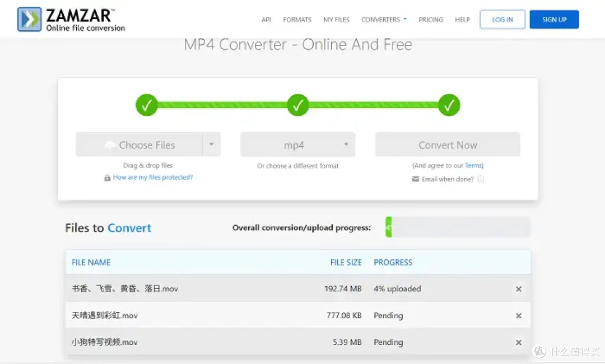605x364 pixels.
Task: Click the first green checkmark step circle
Action: (147, 105)
